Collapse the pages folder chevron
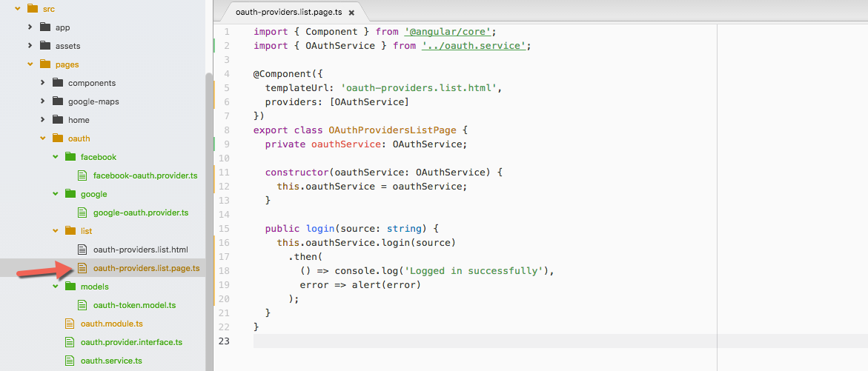 click(x=30, y=64)
